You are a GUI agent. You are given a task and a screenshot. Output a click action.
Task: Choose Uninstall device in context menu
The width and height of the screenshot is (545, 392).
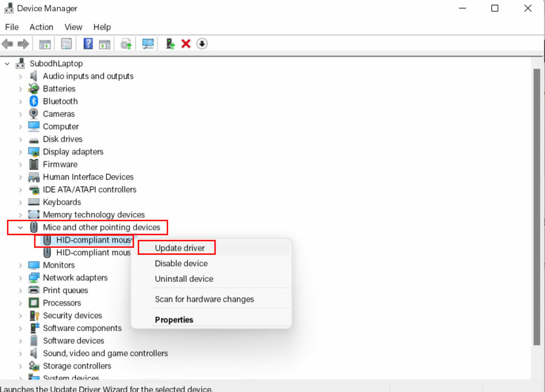pos(184,279)
